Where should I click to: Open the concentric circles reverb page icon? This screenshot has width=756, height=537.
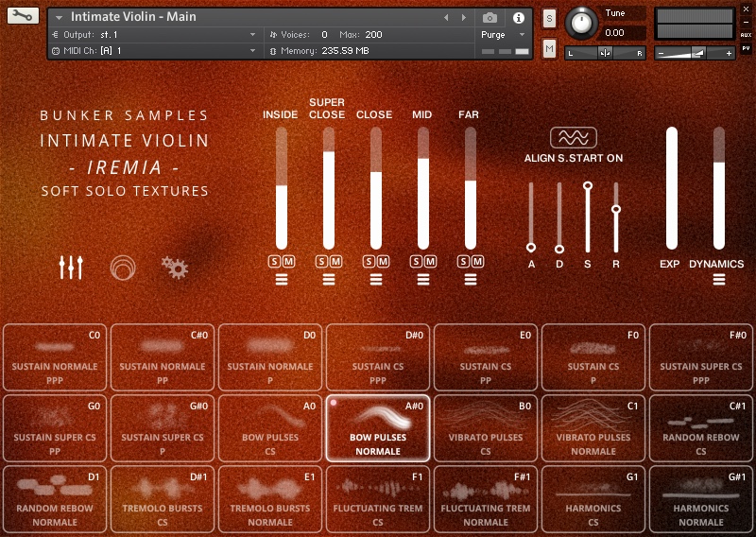(123, 268)
